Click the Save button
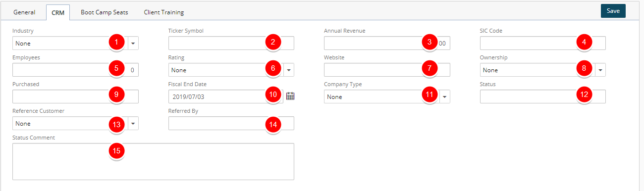Image resolution: width=644 pixels, height=191 pixels. (613, 11)
